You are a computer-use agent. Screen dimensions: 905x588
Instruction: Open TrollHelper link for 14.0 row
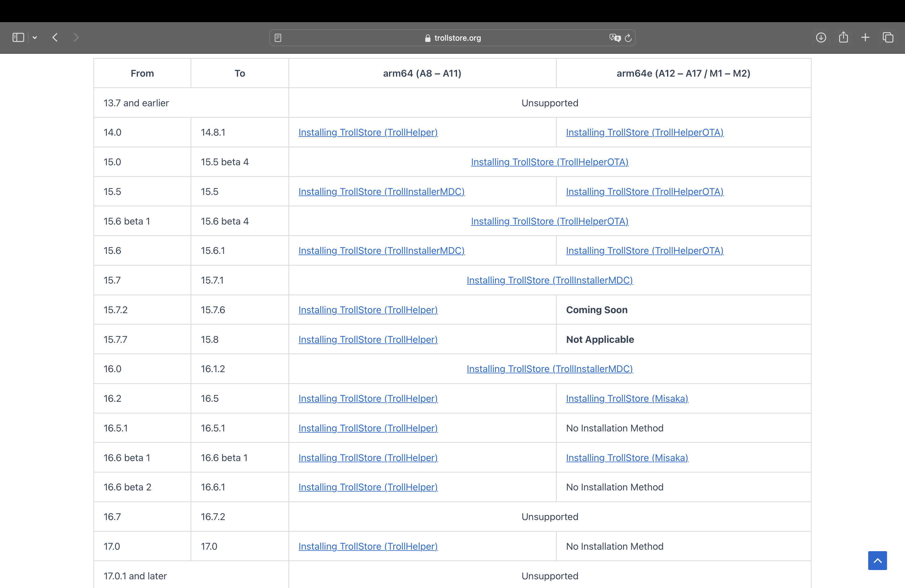[368, 132]
